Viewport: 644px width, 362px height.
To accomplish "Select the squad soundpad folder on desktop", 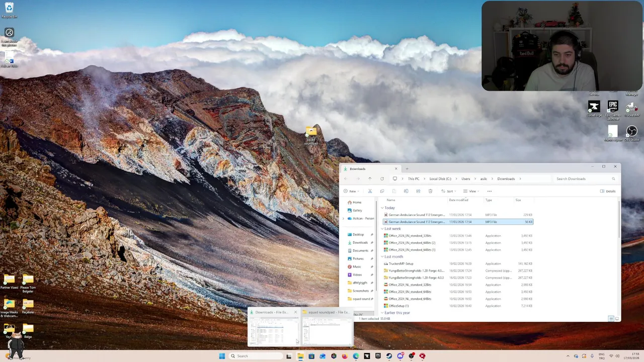I will point(311,135).
